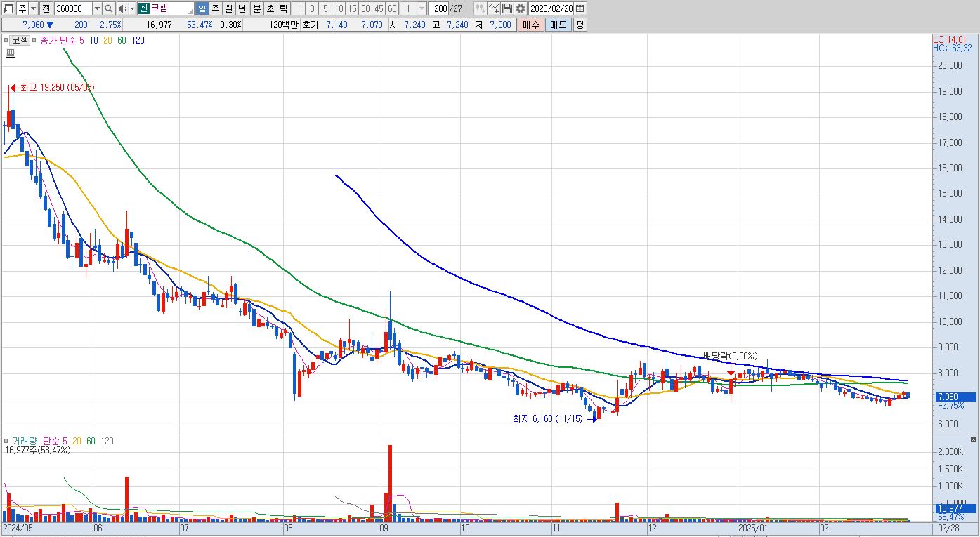The image size is (980, 537).
Task: Switch to 분 minute chart
Action: pyautogui.click(x=256, y=8)
